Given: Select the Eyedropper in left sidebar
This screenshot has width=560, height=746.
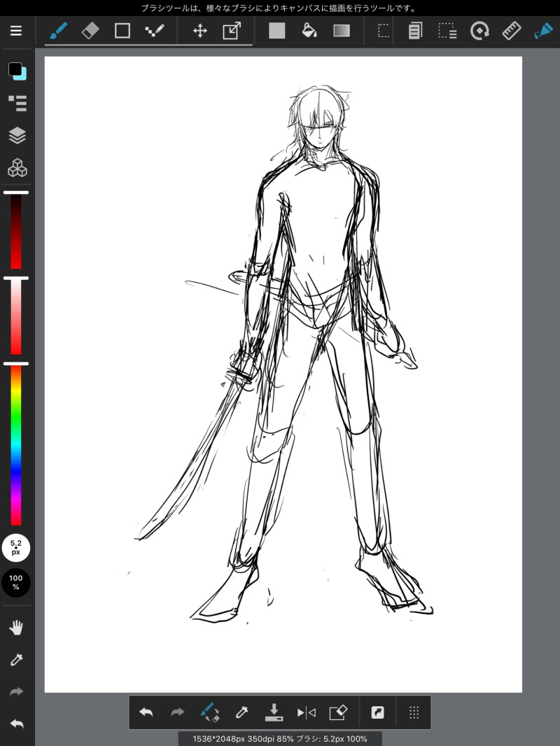Looking at the screenshot, I should 16,659.
